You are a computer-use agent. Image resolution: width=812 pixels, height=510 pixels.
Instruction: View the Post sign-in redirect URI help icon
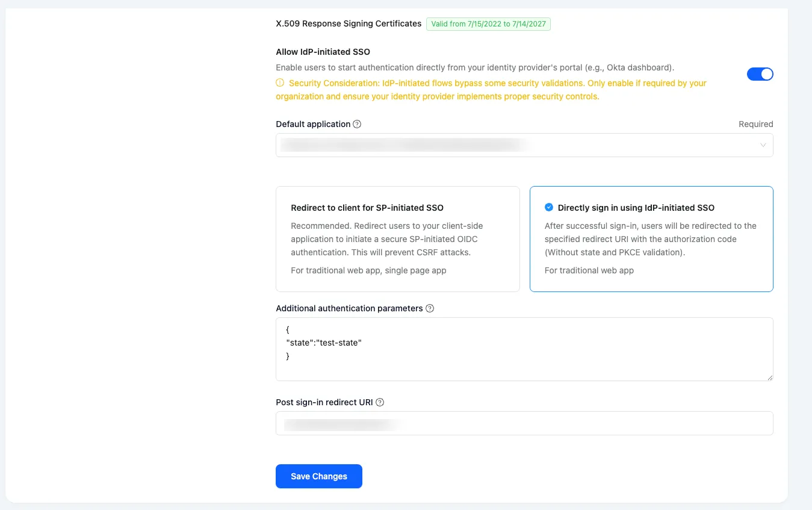pyautogui.click(x=379, y=402)
